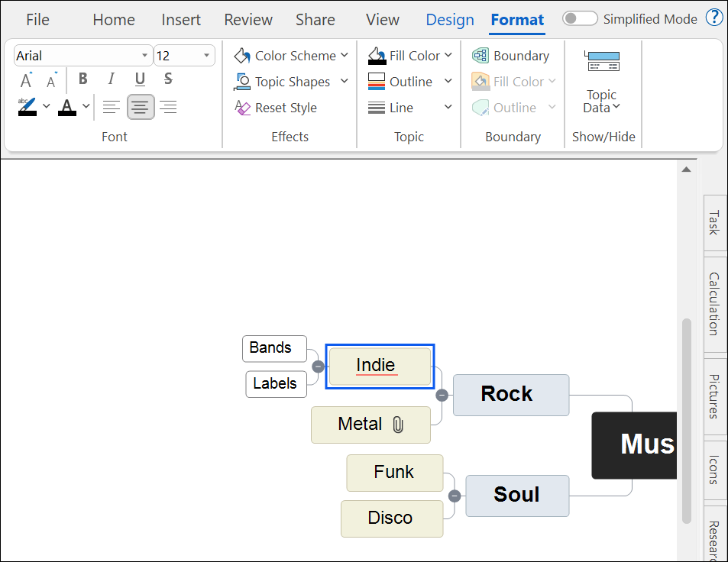The image size is (728, 562).
Task: Open the Boundary tool
Action: (x=513, y=55)
